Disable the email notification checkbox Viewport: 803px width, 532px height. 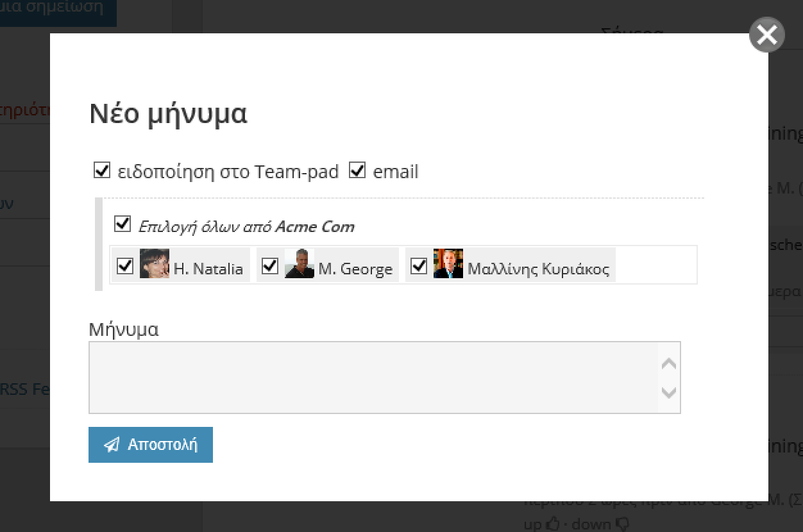(x=357, y=170)
